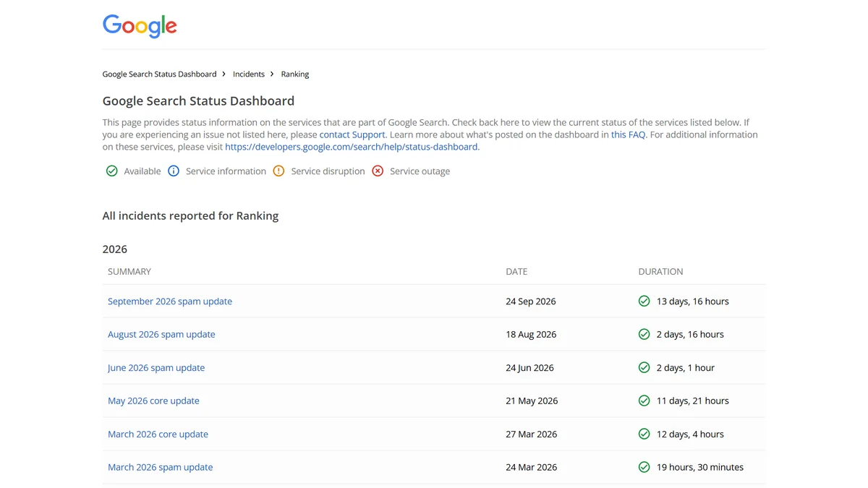The width and height of the screenshot is (868, 488).
Task: Click the date 21 May 2026
Action: [532, 401]
